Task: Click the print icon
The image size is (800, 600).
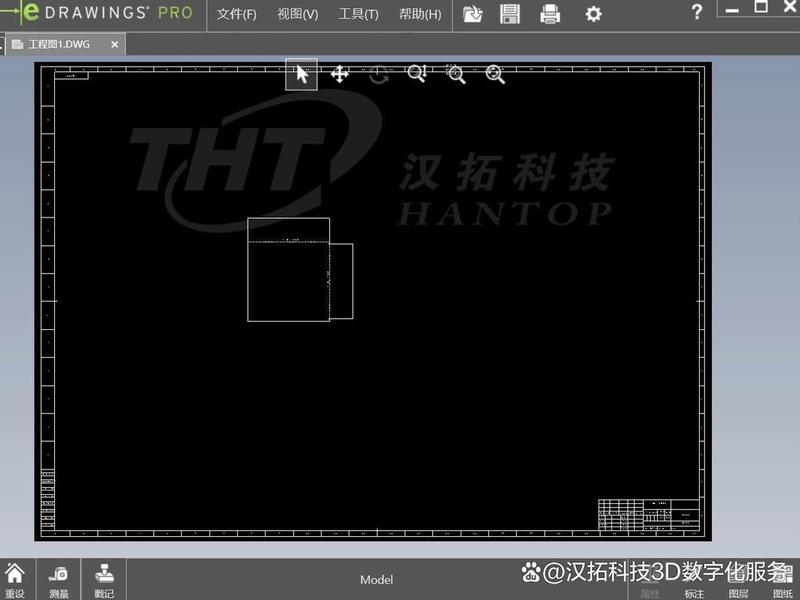Action: click(550, 14)
